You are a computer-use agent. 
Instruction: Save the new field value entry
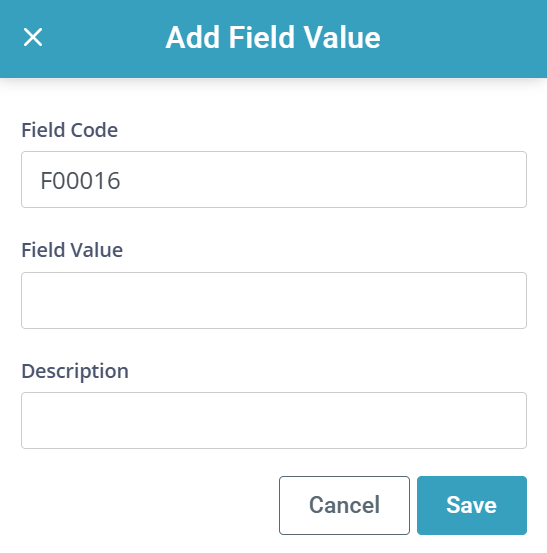[x=472, y=505]
